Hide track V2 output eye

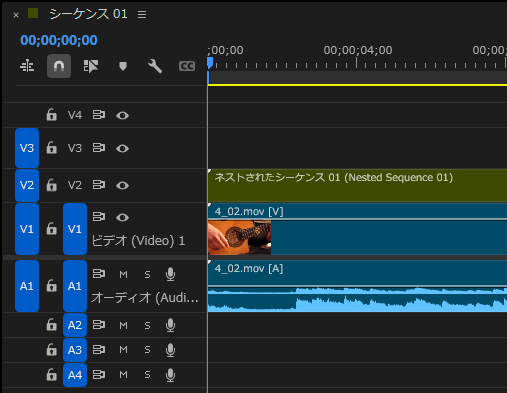(122, 185)
